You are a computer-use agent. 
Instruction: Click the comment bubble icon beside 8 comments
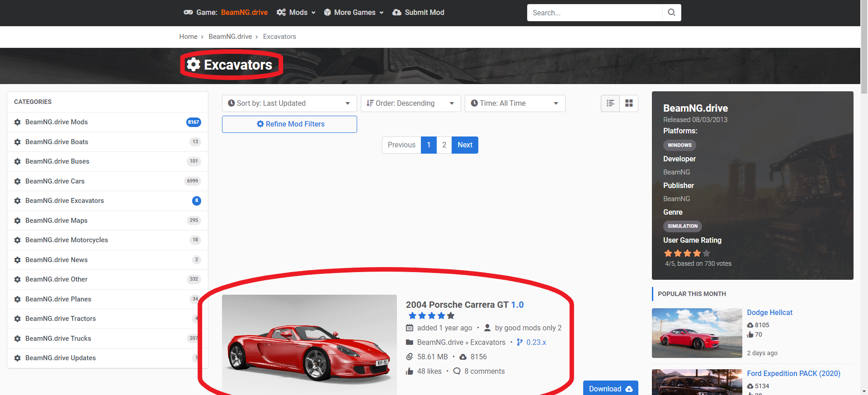click(457, 371)
